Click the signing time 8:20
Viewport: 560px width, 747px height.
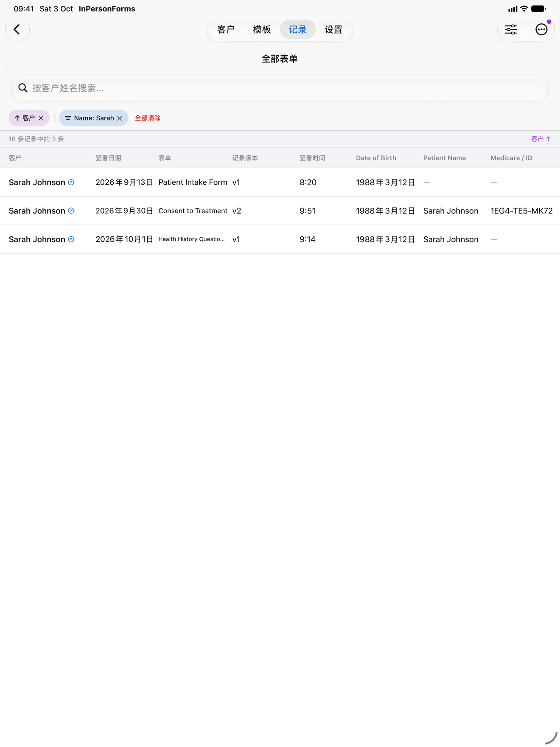click(x=308, y=182)
